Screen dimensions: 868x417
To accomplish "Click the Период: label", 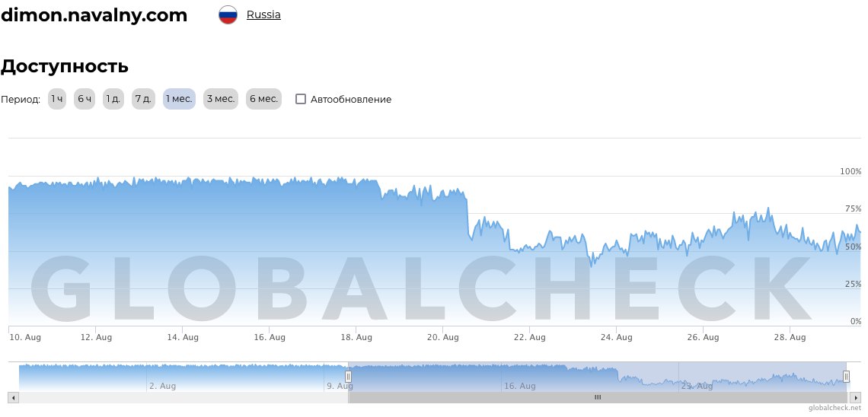I will pyautogui.click(x=21, y=100).
